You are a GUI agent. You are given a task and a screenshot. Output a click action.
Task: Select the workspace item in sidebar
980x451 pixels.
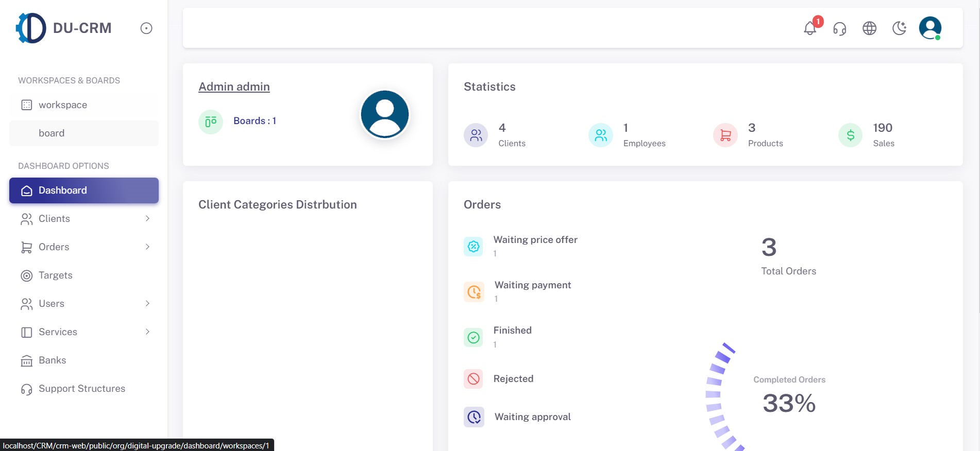pyautogui.click(x=84, y=105)
